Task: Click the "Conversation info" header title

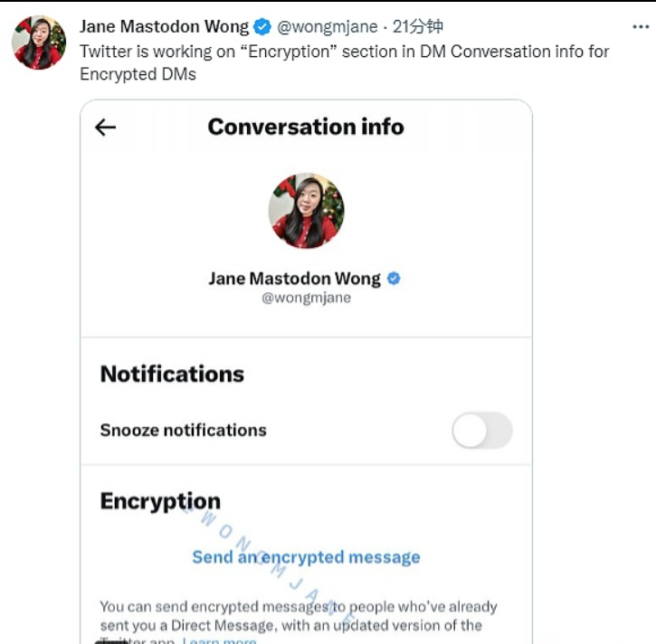Action: point(306,127)
